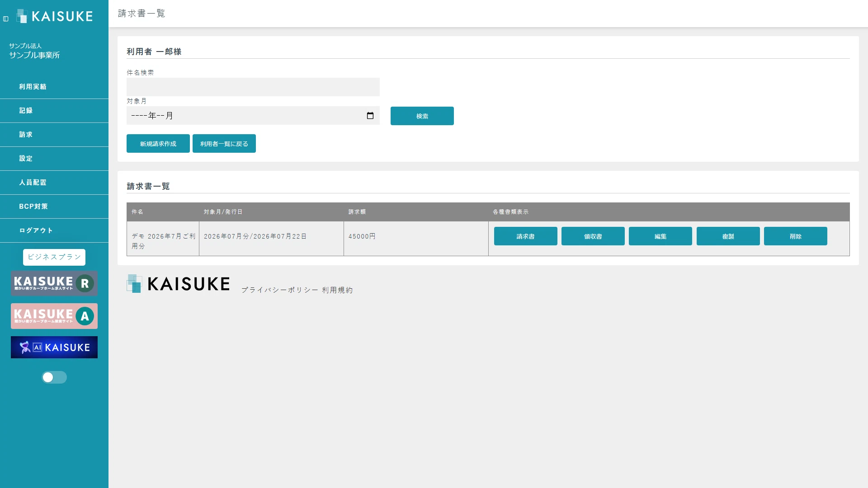The height and width of the screenshot is (488, 868).
Task: Click the サンプル事業所 name in sidebar
Action: pyautogui.click(x=34, y=55)
